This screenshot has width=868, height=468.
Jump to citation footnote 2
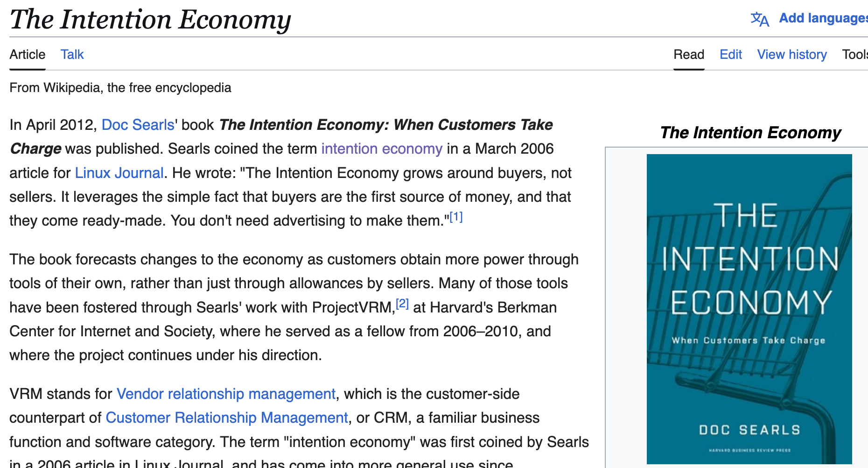(x=402, y=304)
